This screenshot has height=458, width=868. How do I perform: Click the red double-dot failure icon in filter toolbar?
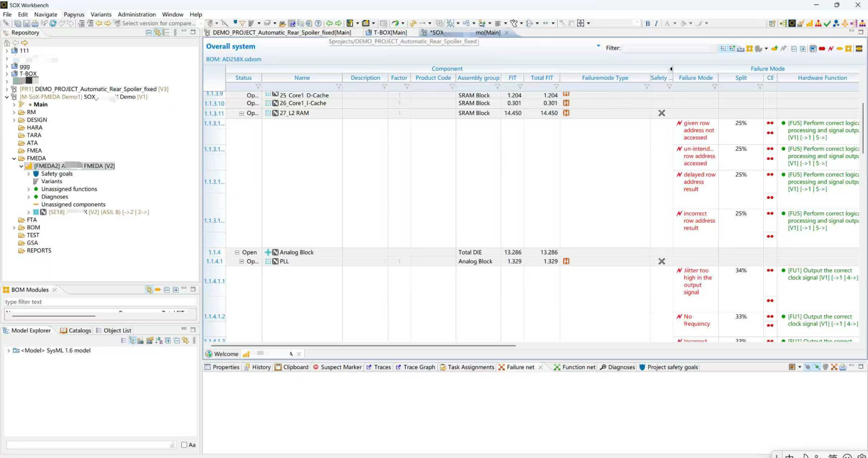(822, 49)
